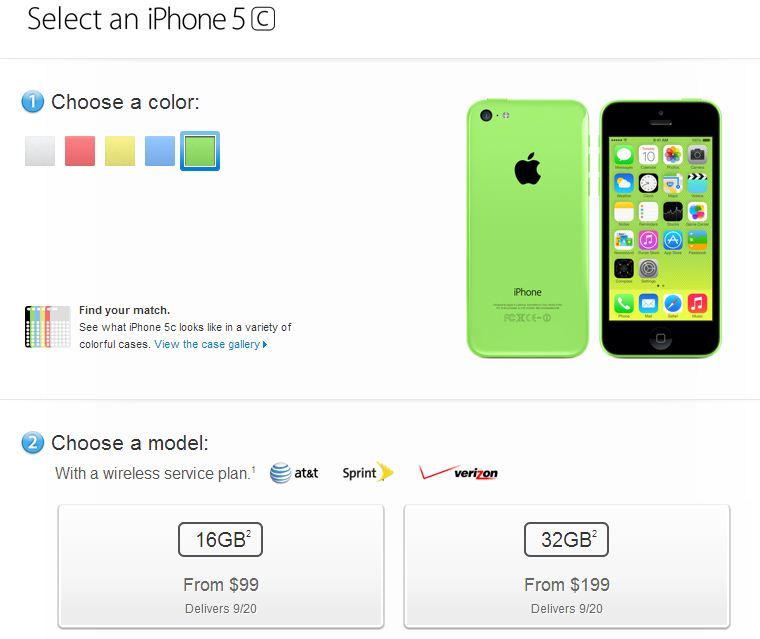Open the View the case gallery link
760x639 pixels.
coord(211,344)
